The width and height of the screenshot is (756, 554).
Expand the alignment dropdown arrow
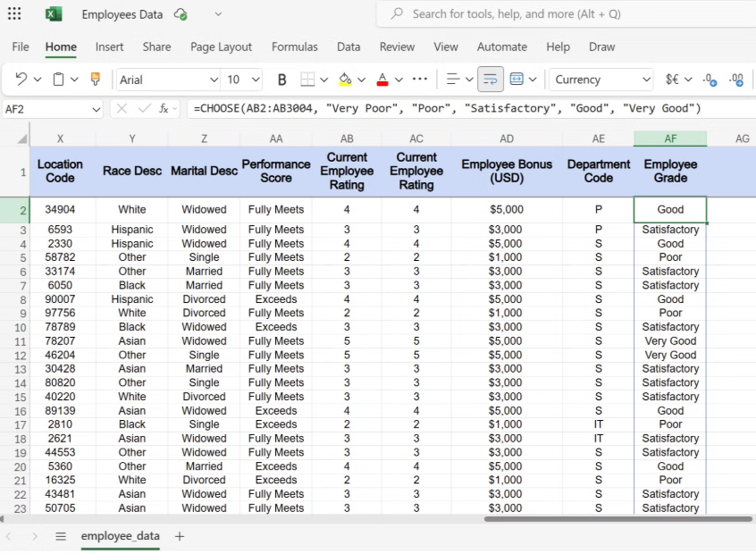(469, 80)
